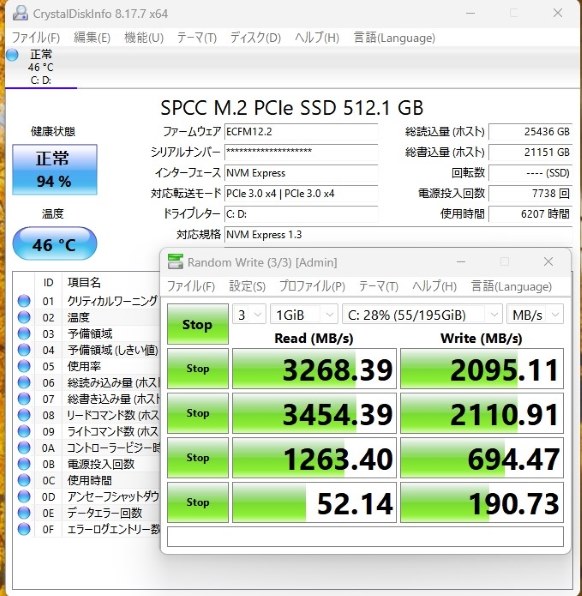582x596 pixels.
Task: Click status orb for attribute 0D アンセーフシャットダウン
Action: (x=24, y=496)
